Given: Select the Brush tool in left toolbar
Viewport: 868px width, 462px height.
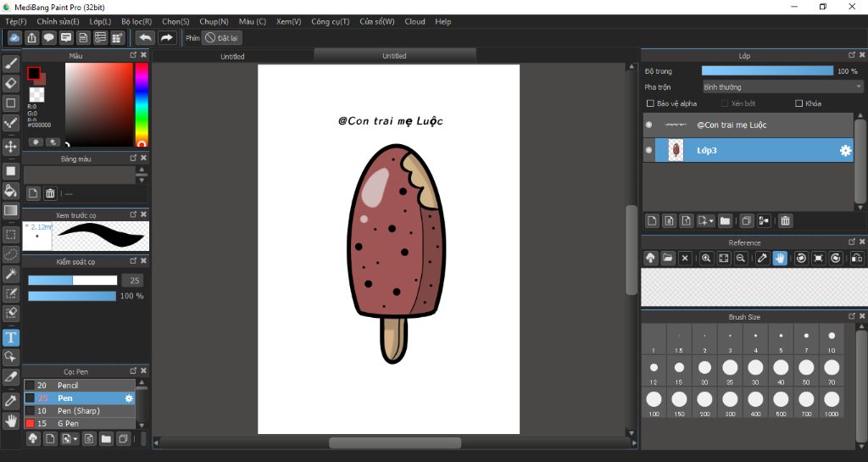Looking at the screenshot, I should [10, 64].
